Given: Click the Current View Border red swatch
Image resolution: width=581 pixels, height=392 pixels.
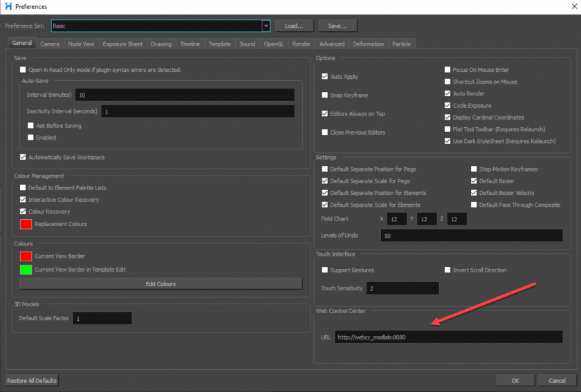Looking at the screenshot, I should [x=26, y=256].
